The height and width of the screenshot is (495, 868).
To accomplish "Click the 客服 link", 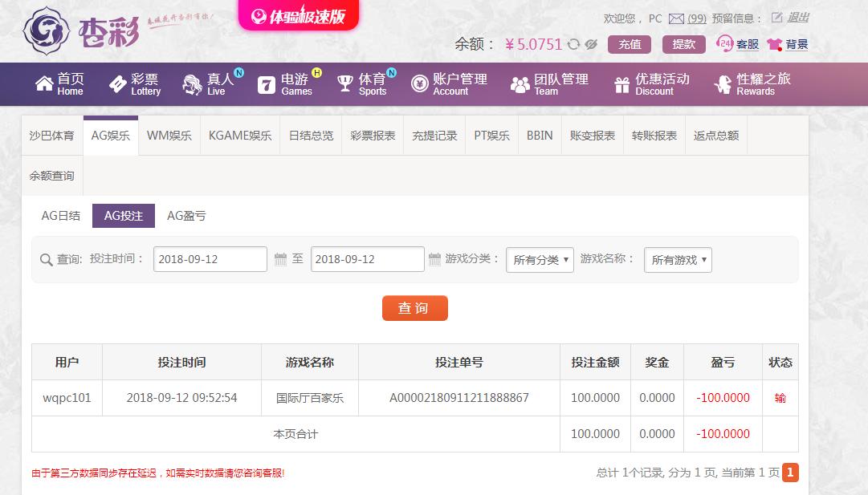I will 748,44.
